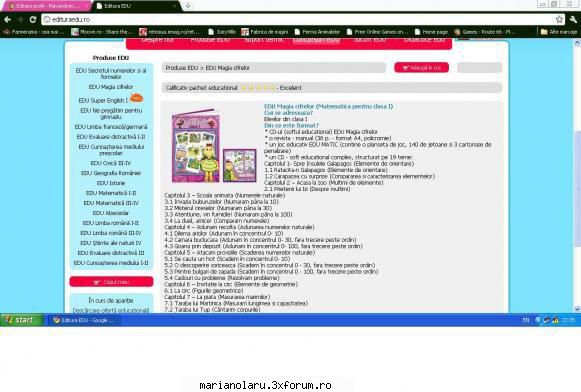This screenshot has width=581, height=392.
Task: Open the Jocuri EDU menu item
Action: coord(370,40)
